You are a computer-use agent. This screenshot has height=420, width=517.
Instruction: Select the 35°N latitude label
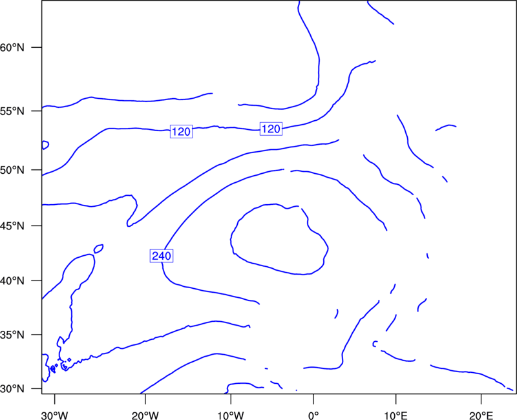[12, 335]
